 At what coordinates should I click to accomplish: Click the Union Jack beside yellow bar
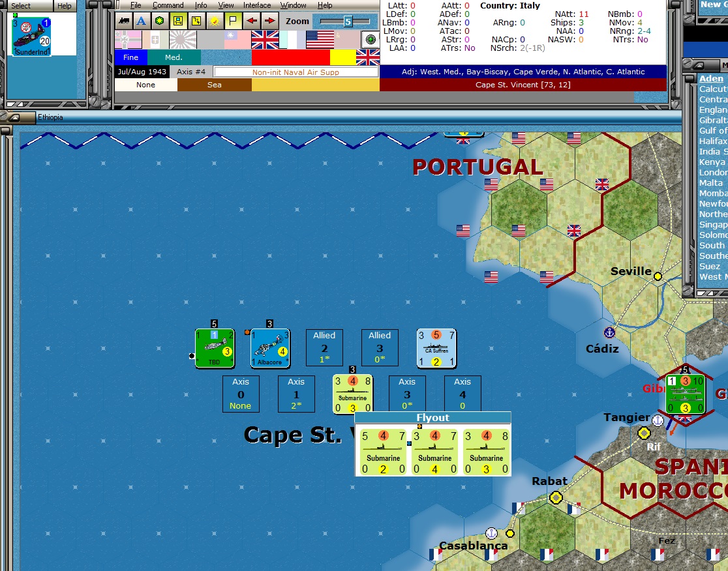pos(368,57)
